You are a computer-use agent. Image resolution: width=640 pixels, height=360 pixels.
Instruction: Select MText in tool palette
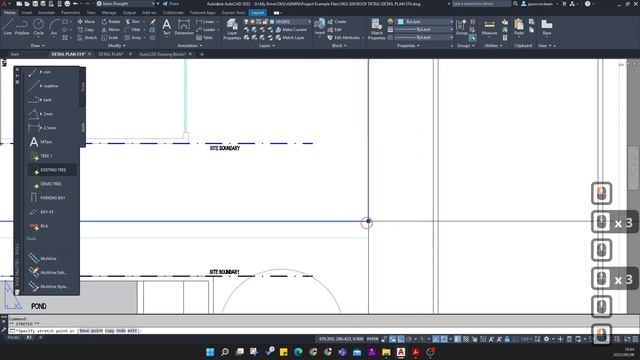pyautogui.click(x=41, y=142)
